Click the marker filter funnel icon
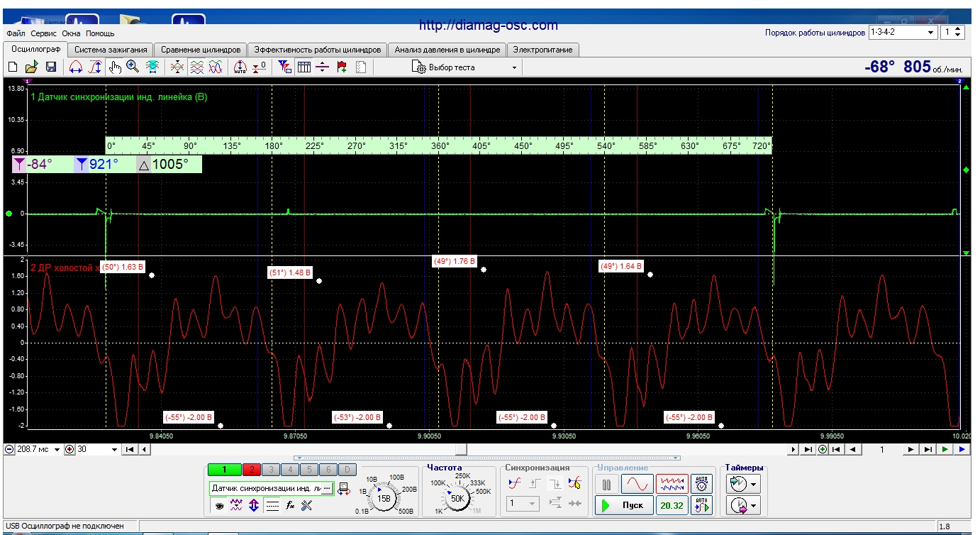This screenshot has width=980, height=535. (x=285, y=67)
